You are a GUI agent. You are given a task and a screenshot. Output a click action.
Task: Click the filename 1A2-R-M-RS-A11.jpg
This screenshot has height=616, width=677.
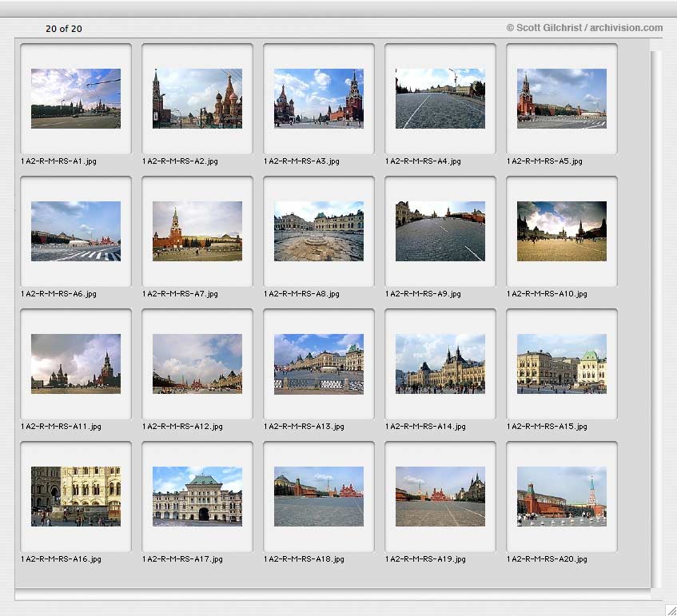click(x=61, y=426)
